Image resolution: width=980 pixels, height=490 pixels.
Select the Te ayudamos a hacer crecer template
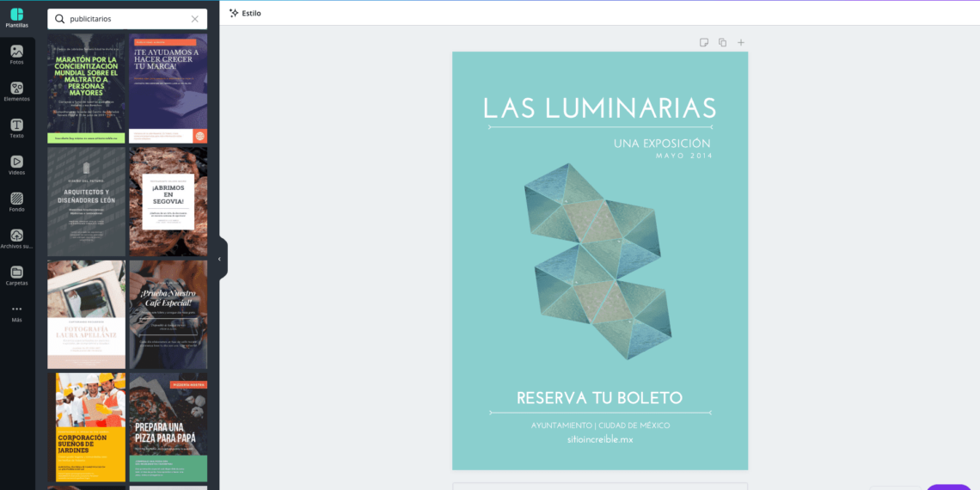click(168, 89)
